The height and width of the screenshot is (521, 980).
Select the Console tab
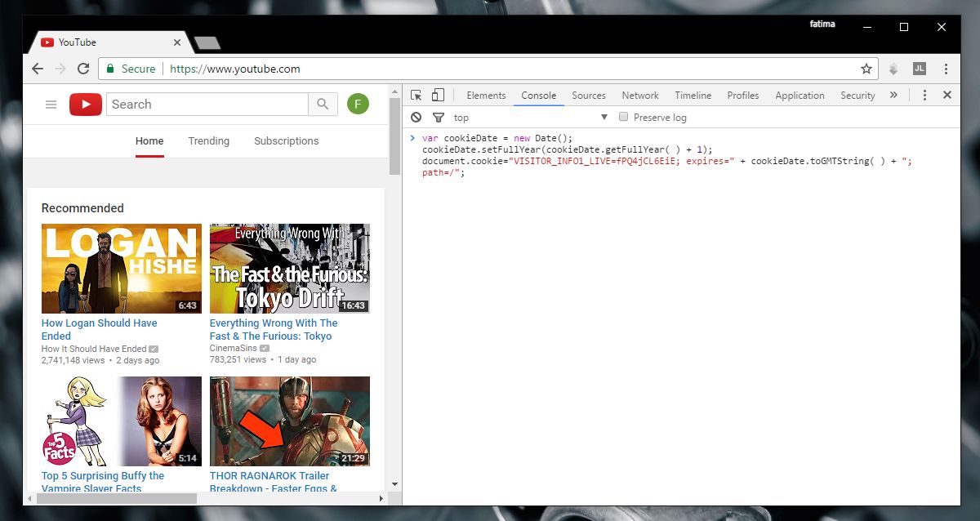[x=539, y=96]
